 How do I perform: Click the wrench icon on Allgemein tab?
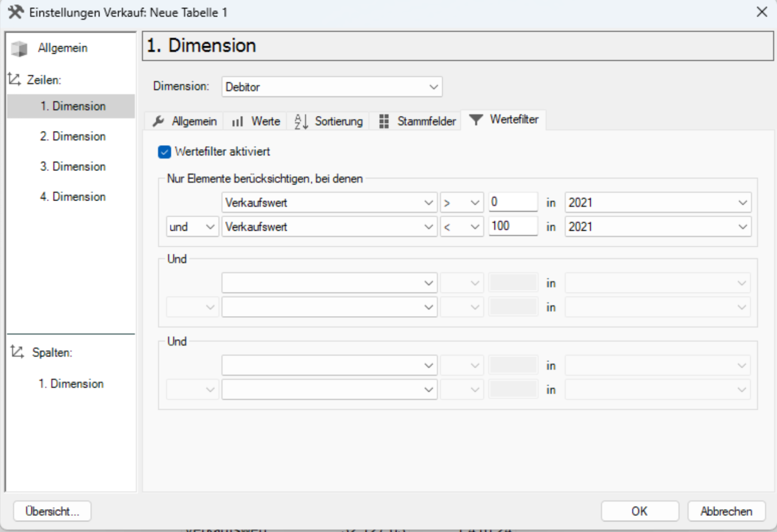[x=159, y=121]
